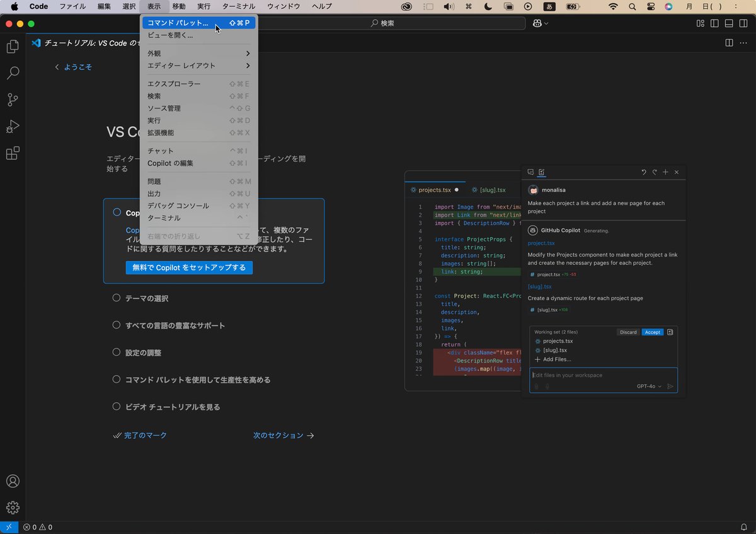Click the Edit files in your workspace input

592,374
